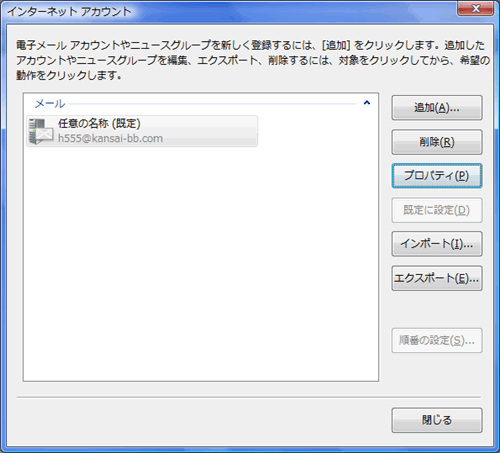Click blank right side of highlighted account row

pos(210,131)
